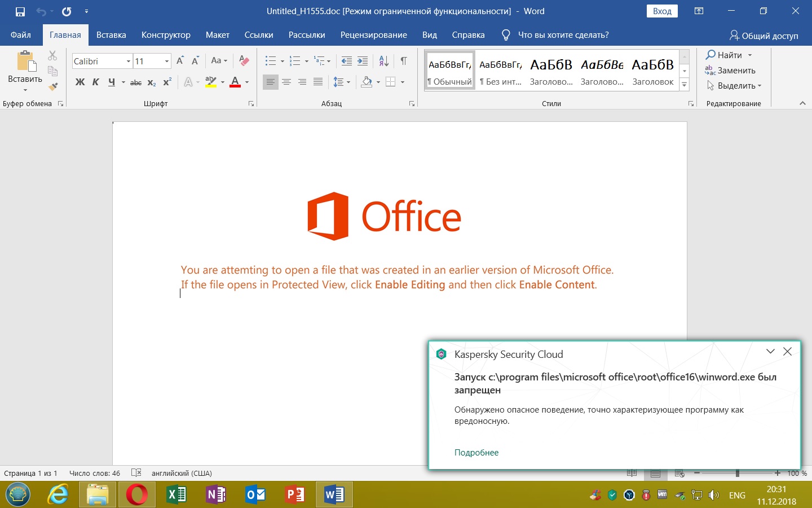The height and width of the screenshot is (508, 812).
Task: Open the Change Case (Aa) dropdown
Action: coord(219,61)
